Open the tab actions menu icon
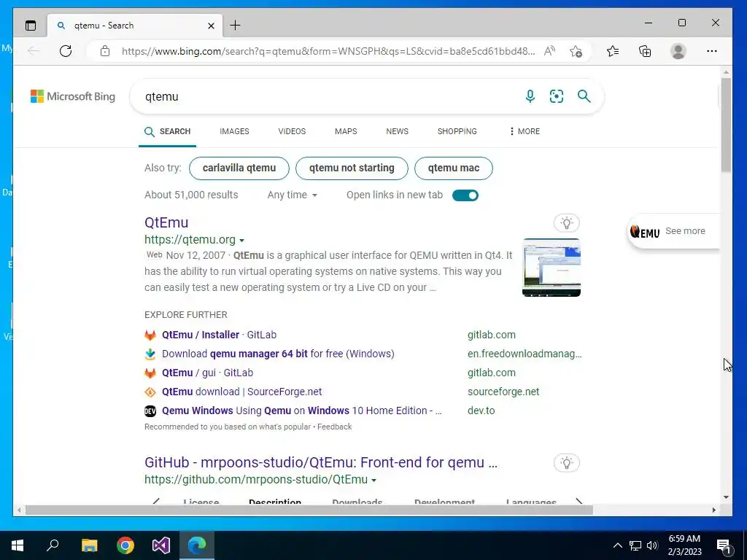 pos(31,26)
